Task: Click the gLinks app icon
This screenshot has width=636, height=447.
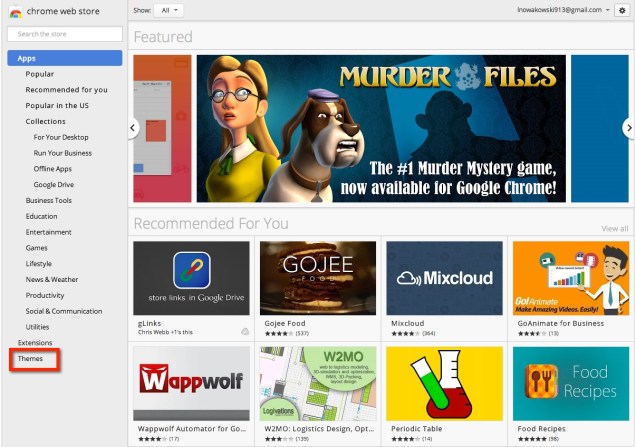Action: pos(191,277)
